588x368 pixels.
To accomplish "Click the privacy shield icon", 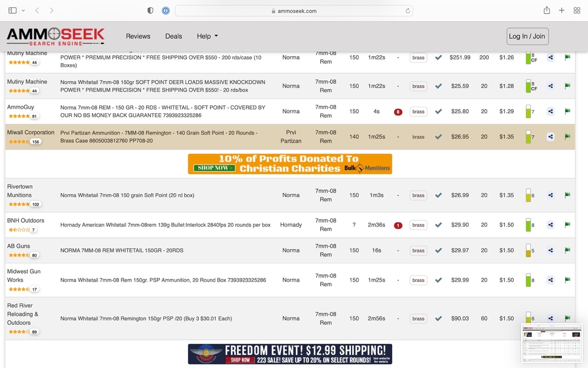I will click(x=150, y=11).
